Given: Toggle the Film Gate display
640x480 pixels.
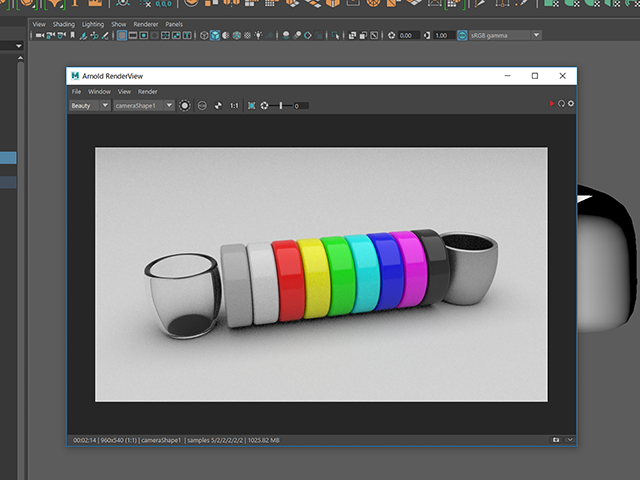Looking at the screenshot, I should click(133, 36).
